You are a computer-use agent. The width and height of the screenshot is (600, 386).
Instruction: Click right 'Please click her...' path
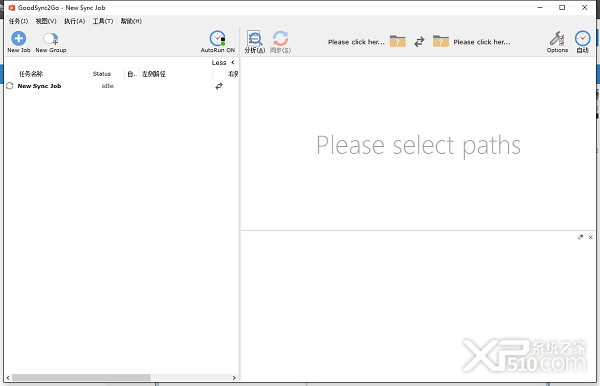coord(482,42)
